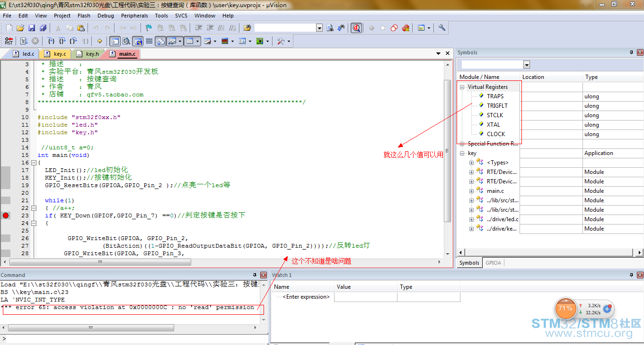This screenshot has height=345, width=644.
Task: Select the TRAPS virtual register
Action: point(495,96)
